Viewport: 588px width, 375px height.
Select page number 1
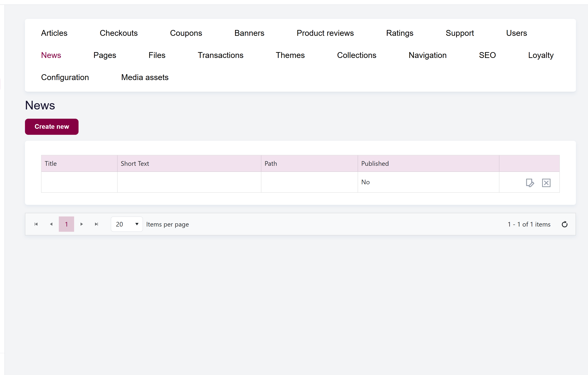click(66, 224)
